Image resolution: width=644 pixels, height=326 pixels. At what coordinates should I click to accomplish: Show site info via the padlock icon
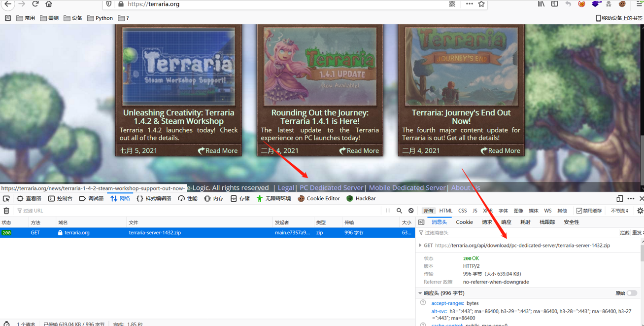(121, 4)
